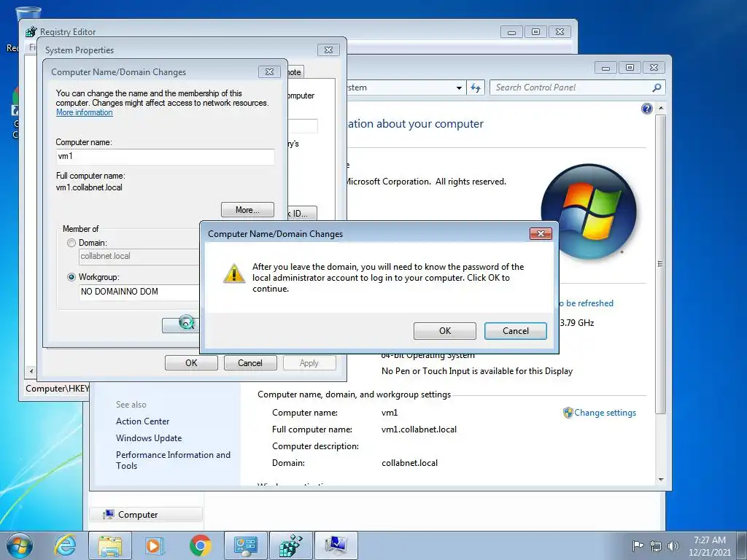Image resolution: width=747 pixels, height=560 pixels.
Task: Click the Computer item in Start menu
Action: point(146,515)
